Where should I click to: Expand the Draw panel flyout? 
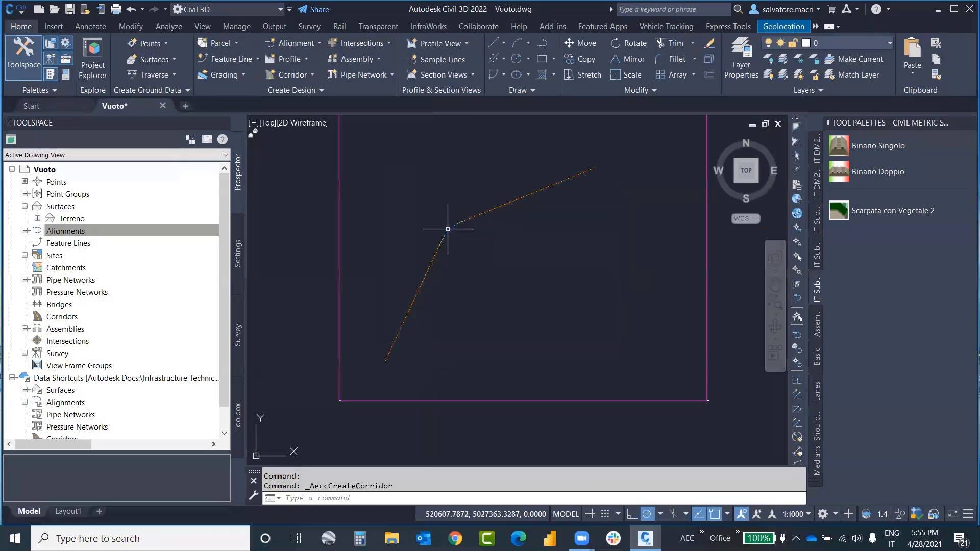click(x=522, y=90)
